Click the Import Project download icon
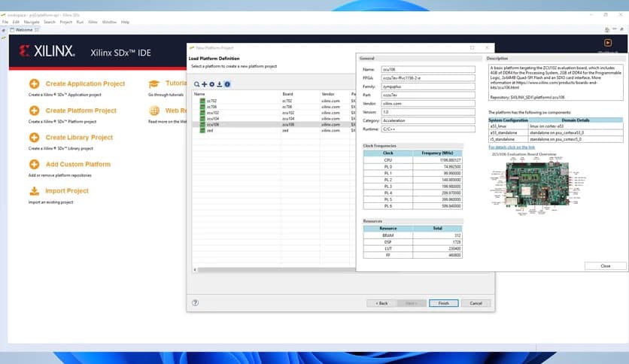This screenshot has width=629, height=364. (34, 191)
